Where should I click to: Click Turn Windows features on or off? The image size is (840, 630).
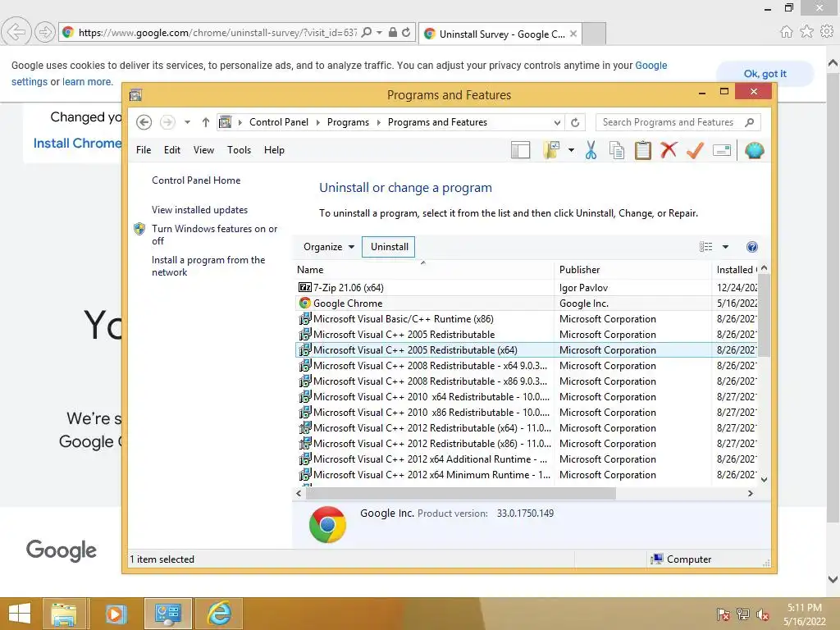[x=214, y=235]
